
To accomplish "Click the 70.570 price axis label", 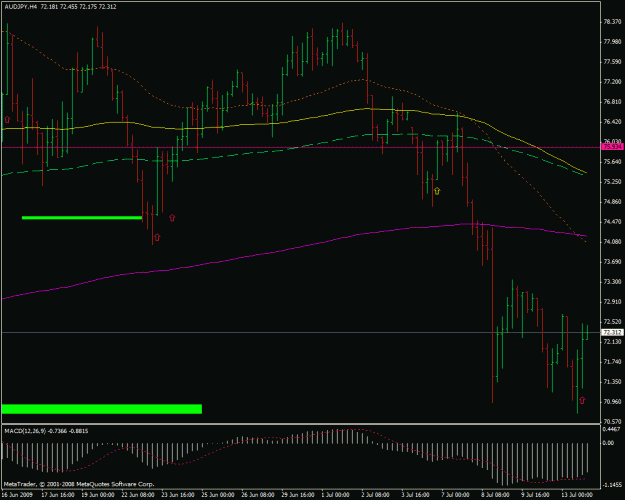I will click(x=613, y=421).
